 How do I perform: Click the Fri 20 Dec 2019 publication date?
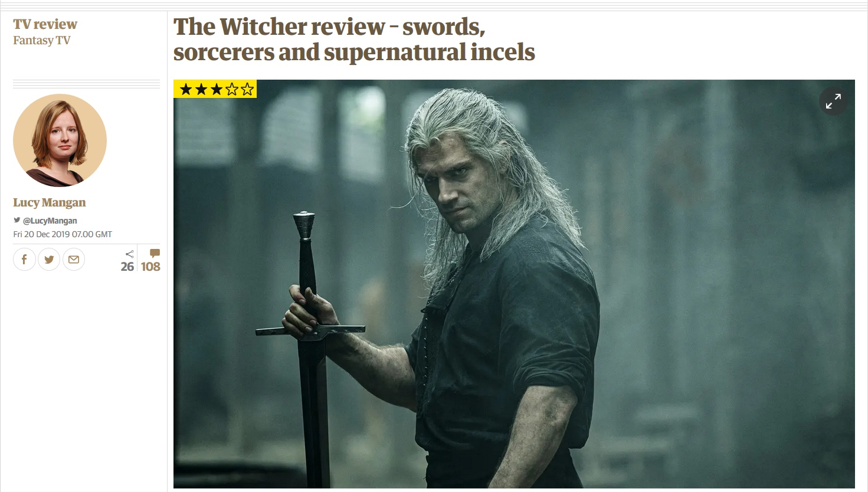tap(63, 234)
